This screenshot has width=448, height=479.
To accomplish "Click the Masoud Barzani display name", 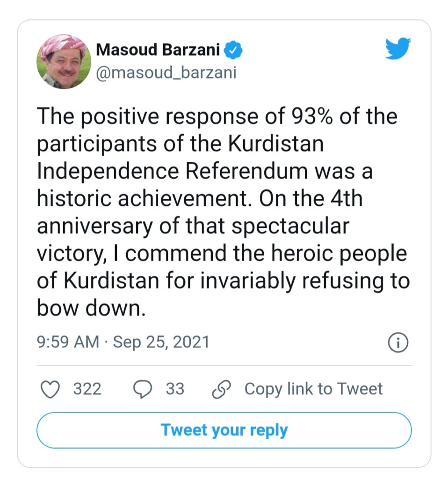I will 158,50.
